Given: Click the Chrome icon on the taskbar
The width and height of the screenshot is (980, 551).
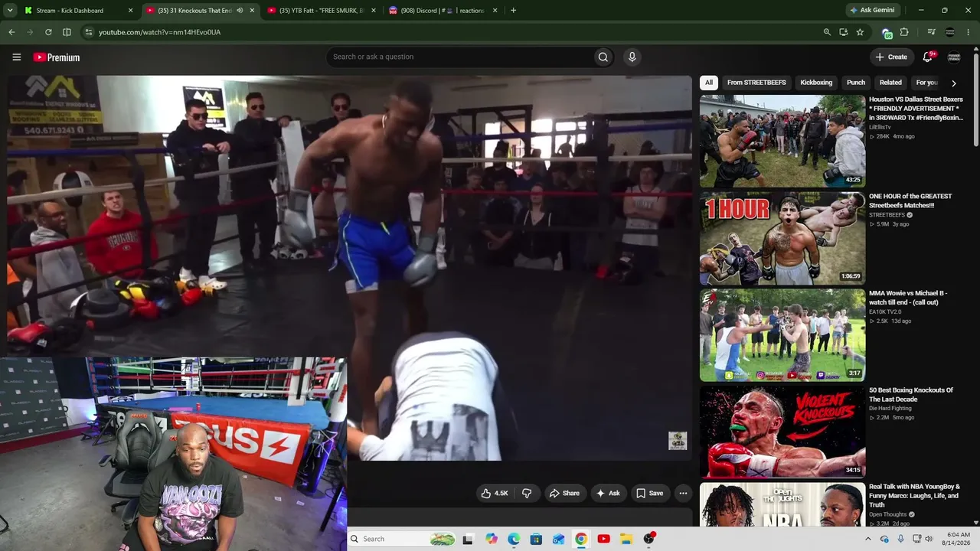Looking at the screenshot, I should click(581, 539).
